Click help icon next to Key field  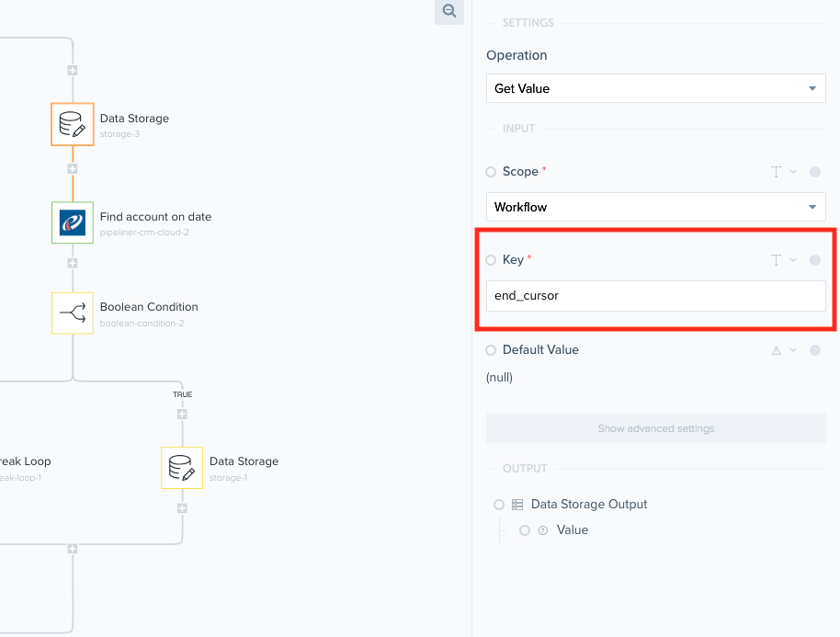pos(814,260)
